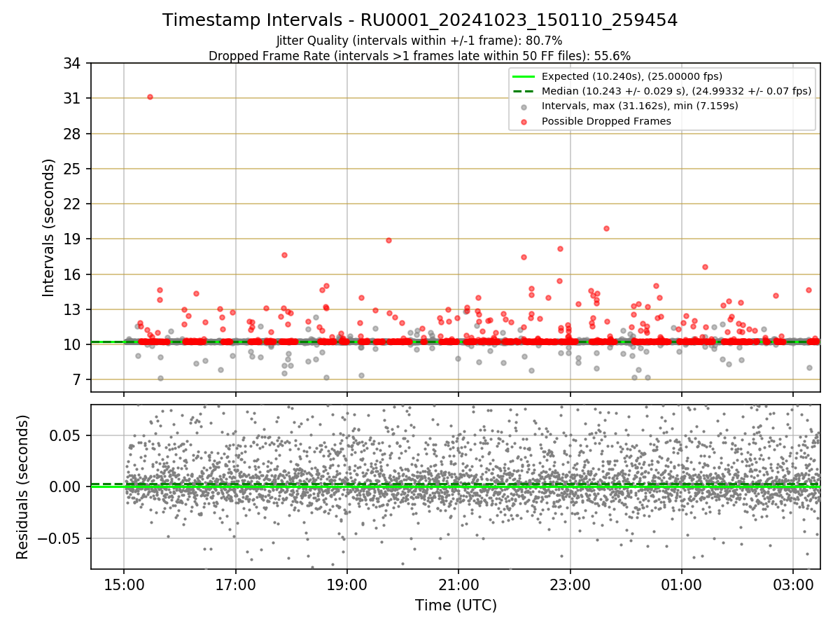
Task: Click the 'Time (UTC)' x-axis label
Action: (x=456, y=605)
